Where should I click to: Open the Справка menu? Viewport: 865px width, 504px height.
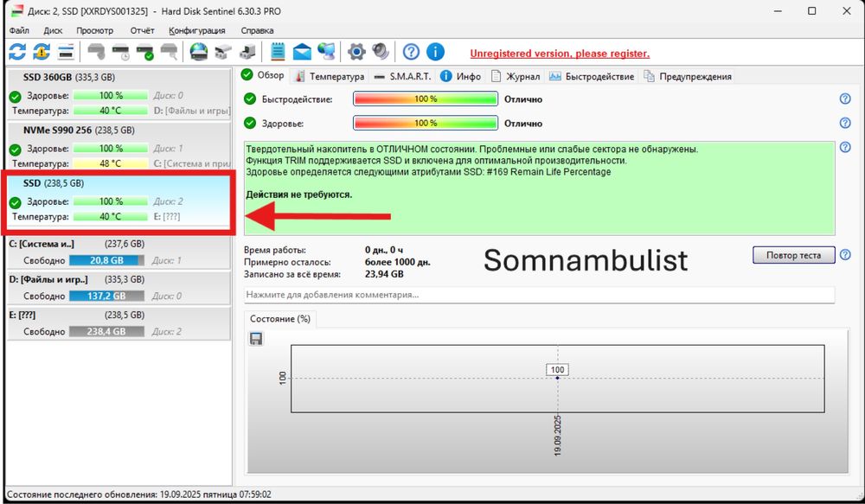click(x=257, y=30)
